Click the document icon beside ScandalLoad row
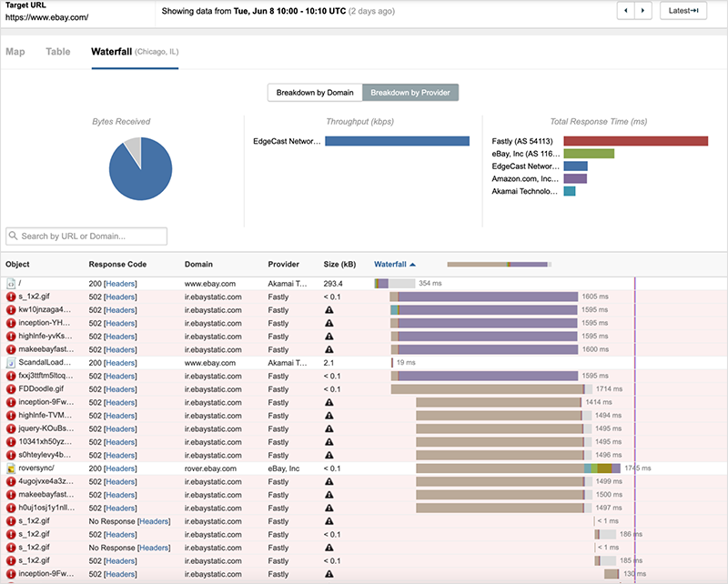Screen dimensions: 728x584 click(11, 362)
